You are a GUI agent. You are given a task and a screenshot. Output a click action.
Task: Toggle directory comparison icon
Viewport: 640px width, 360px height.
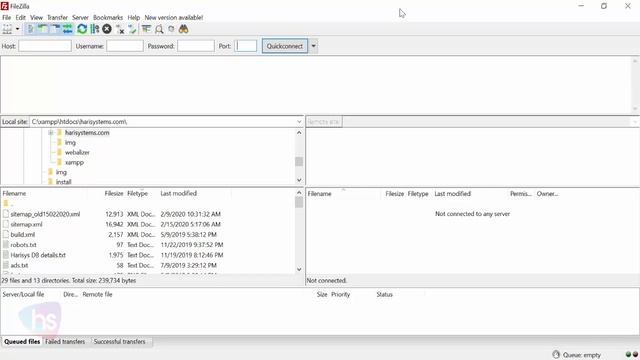[x=159, y=29]
